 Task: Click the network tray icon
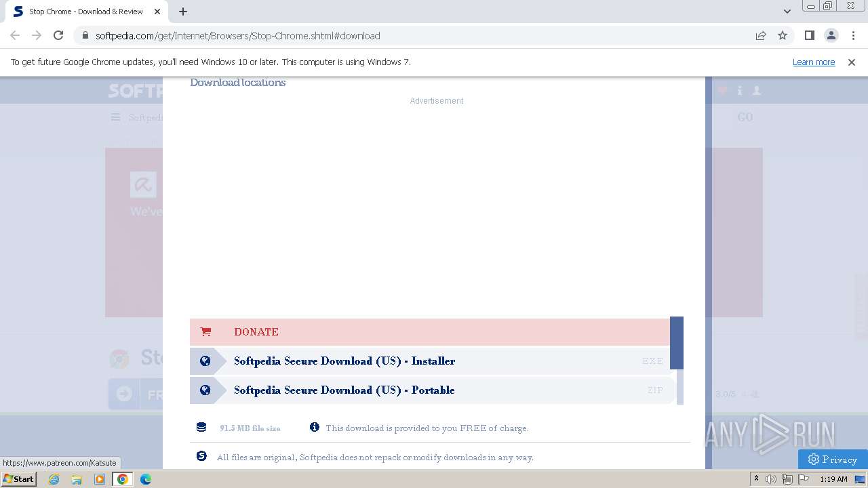pos(787,479)
